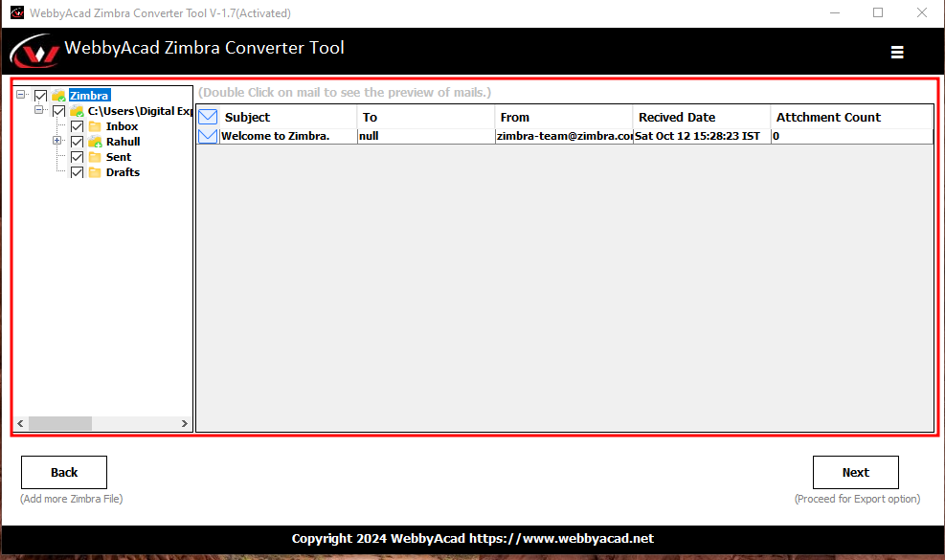Click the Next button
This screenshot has width=945, height=560.
(855, 472)
